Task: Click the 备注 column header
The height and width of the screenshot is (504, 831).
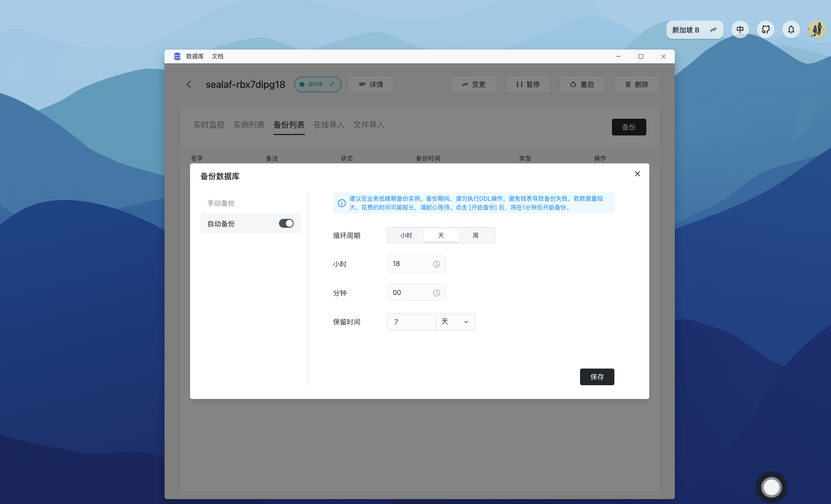Action: coord(272,159)
